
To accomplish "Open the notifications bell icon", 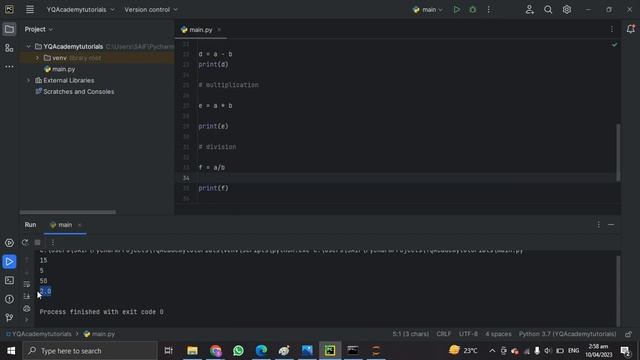I will [x=630, y=29].
